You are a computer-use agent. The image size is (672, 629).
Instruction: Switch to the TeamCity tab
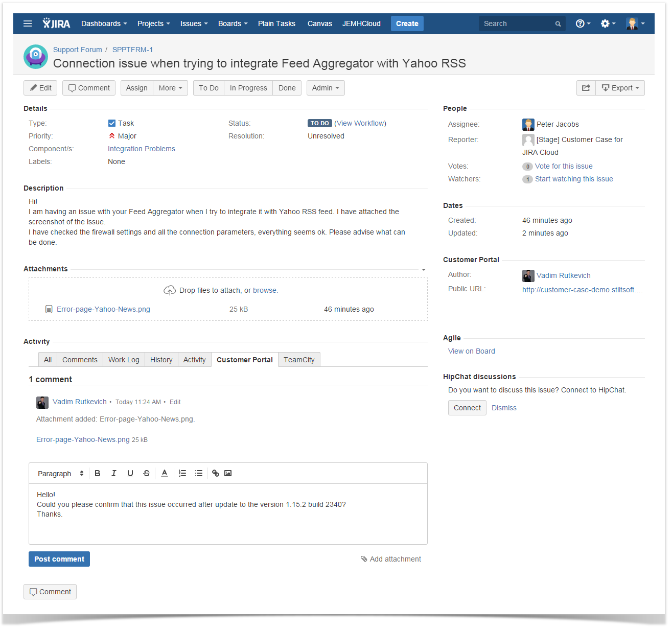pos(299,360)
